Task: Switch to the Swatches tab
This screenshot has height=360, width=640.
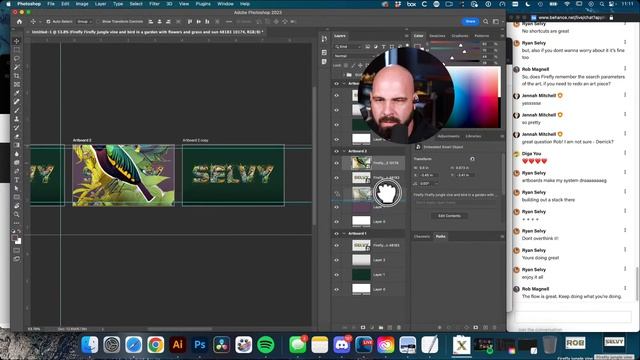Action: click(x=437, y=36)
